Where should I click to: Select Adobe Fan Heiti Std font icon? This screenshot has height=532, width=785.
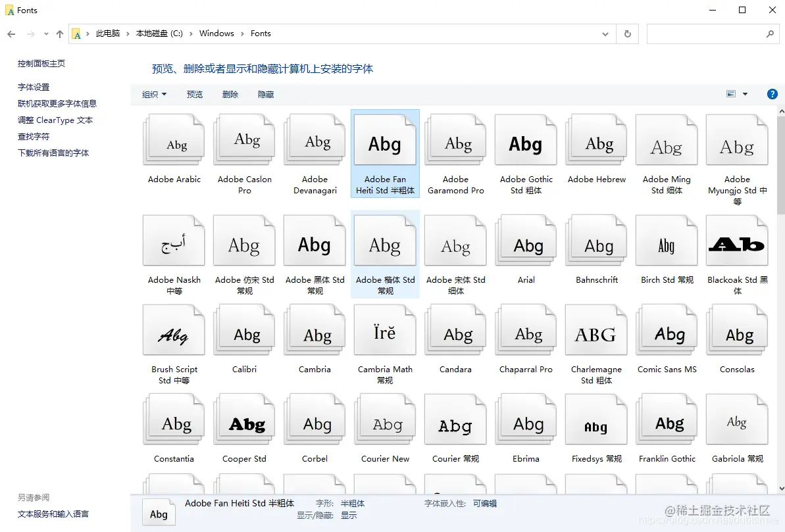pos(385,140)
